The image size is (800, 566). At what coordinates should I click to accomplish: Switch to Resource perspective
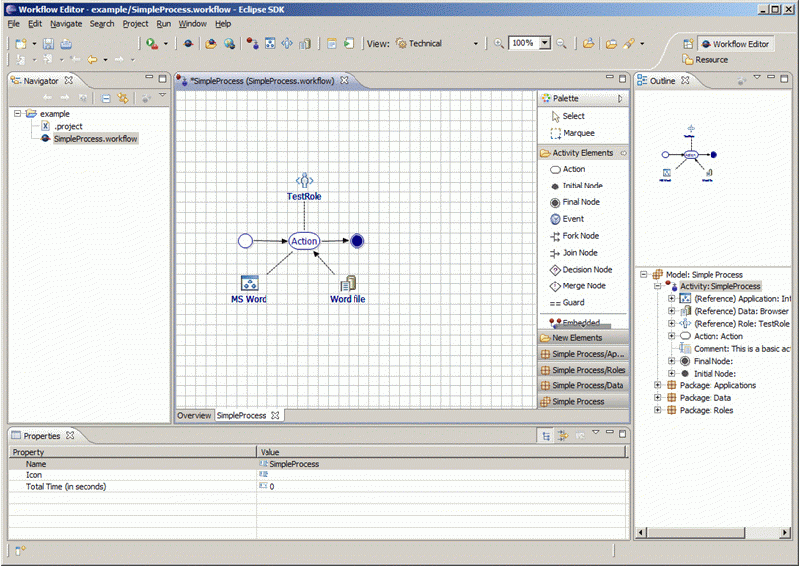pyautogui.click(x=706, y=60)
